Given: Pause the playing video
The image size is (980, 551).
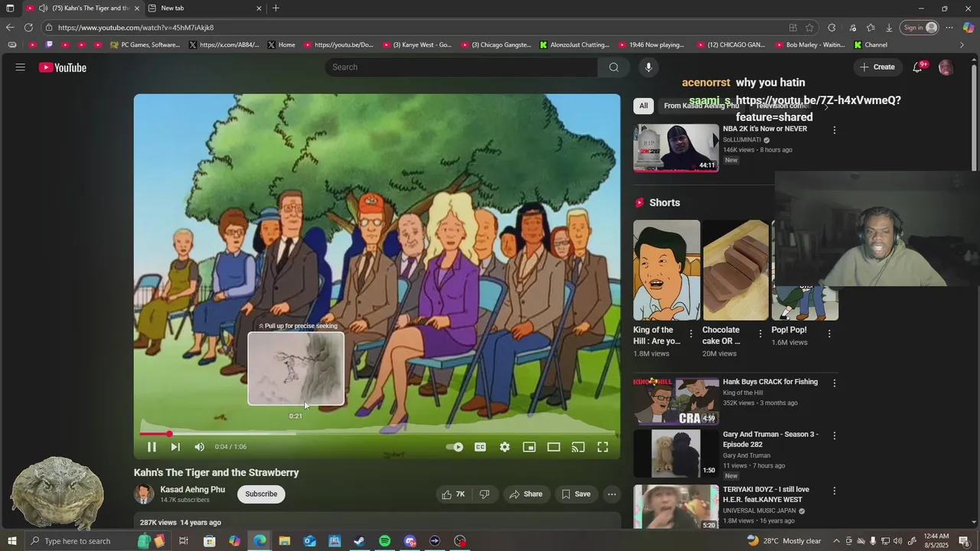Looking at the screenshot, I should (152, 447).
